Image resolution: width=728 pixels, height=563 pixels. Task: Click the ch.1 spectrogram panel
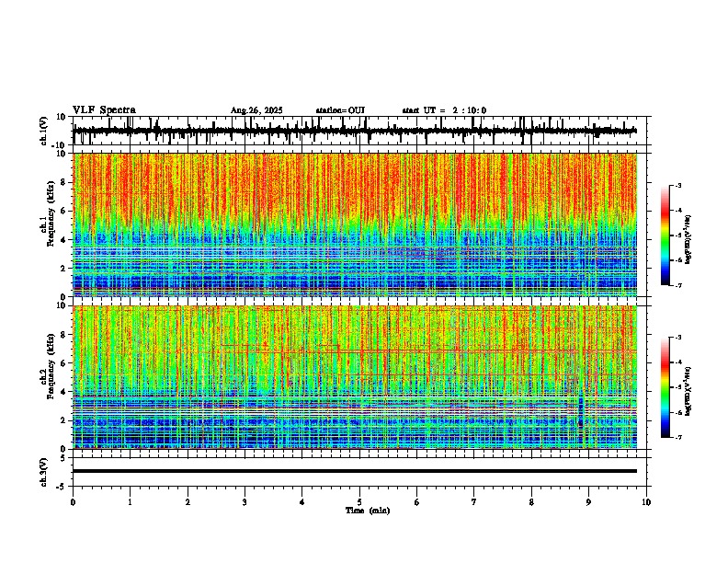pos(355,224)
